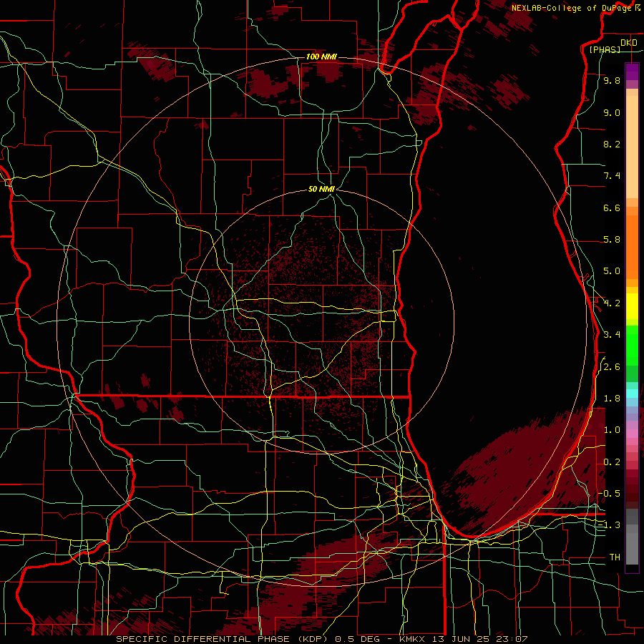644x644 pixels.
Task: Select the 7.4 legend value
Action: (x=612, y=176)
